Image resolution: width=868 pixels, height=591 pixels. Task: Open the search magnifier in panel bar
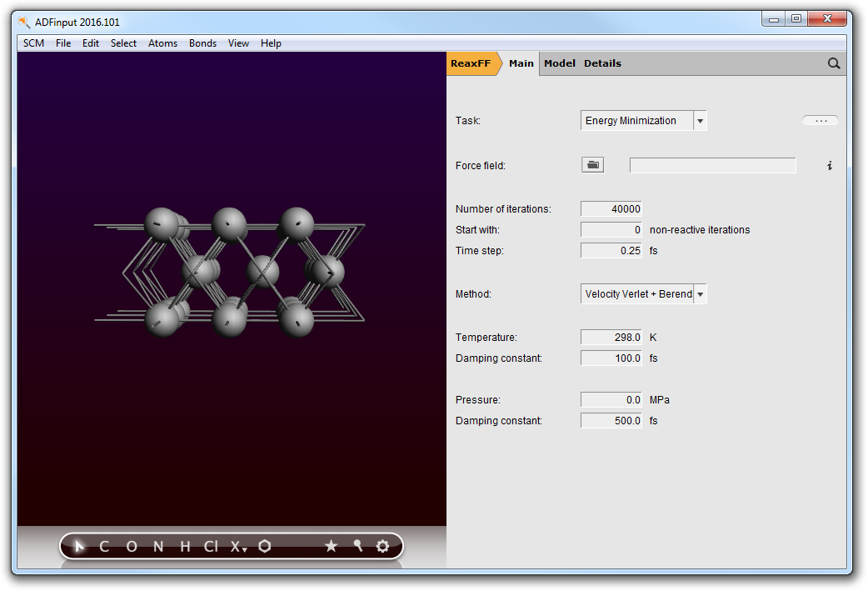click(x=834, y=63)
